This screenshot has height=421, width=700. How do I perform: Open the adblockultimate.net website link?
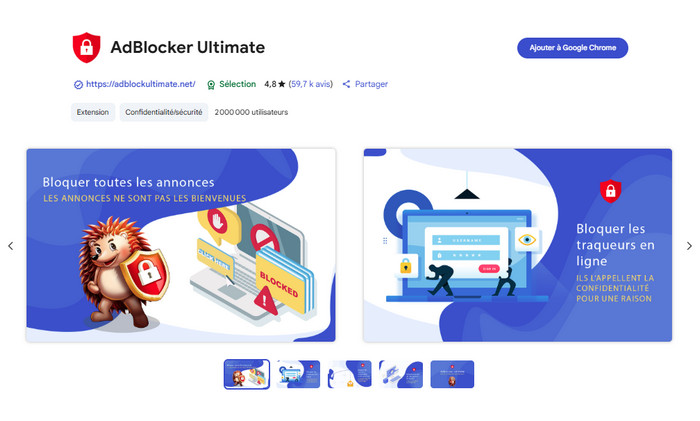click(x=141, y=84)
